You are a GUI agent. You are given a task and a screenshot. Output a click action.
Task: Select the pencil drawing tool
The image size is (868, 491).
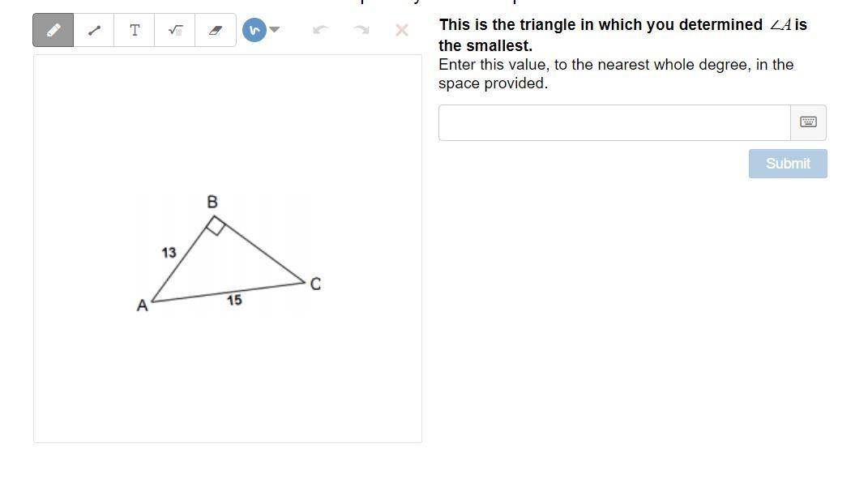(x=53, y=31)
